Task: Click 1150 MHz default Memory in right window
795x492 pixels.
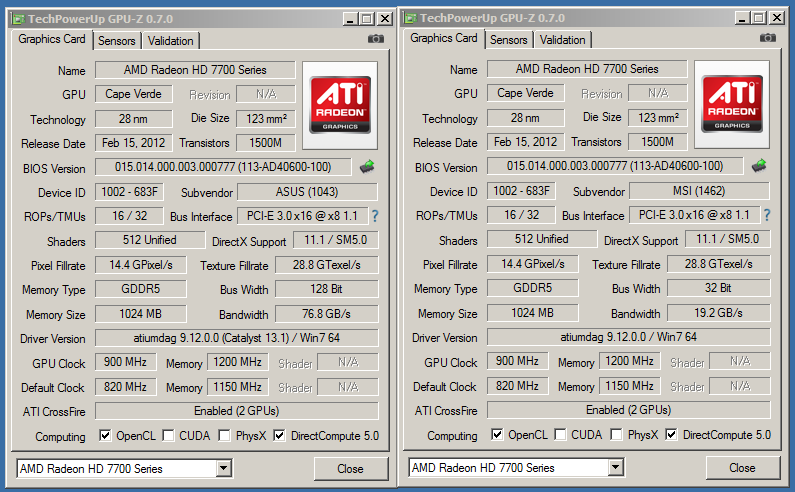Action: click(630, 386)
